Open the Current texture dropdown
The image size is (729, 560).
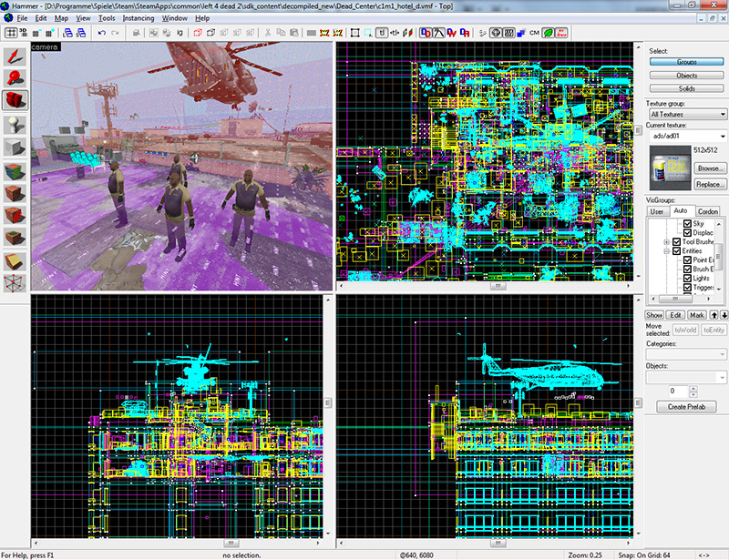(688, 137)
